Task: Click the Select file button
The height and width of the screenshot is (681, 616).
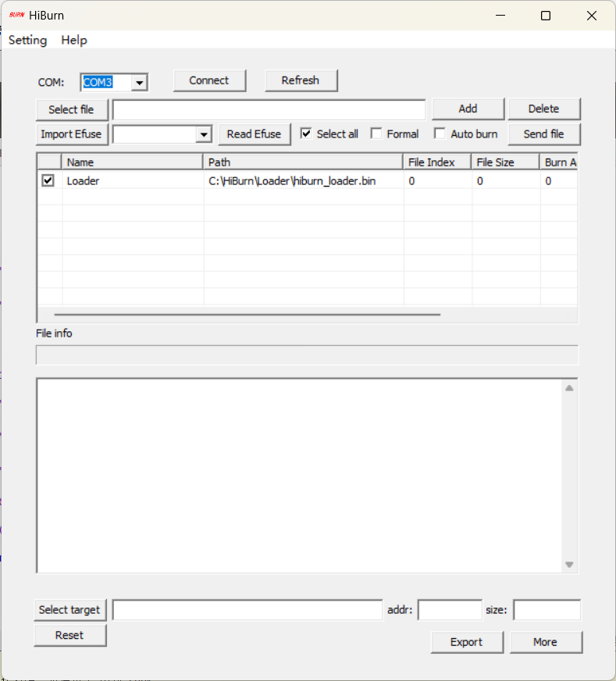Action: click(72, 110)
